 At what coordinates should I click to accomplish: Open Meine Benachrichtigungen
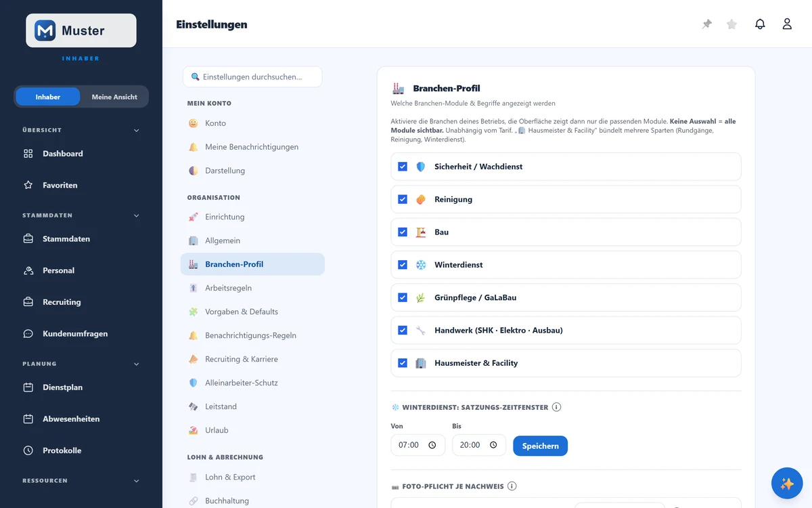click(x=252, y=147)
